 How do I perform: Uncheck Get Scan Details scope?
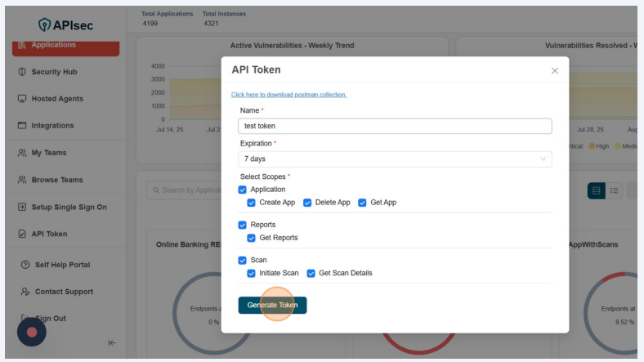(311, 274)
